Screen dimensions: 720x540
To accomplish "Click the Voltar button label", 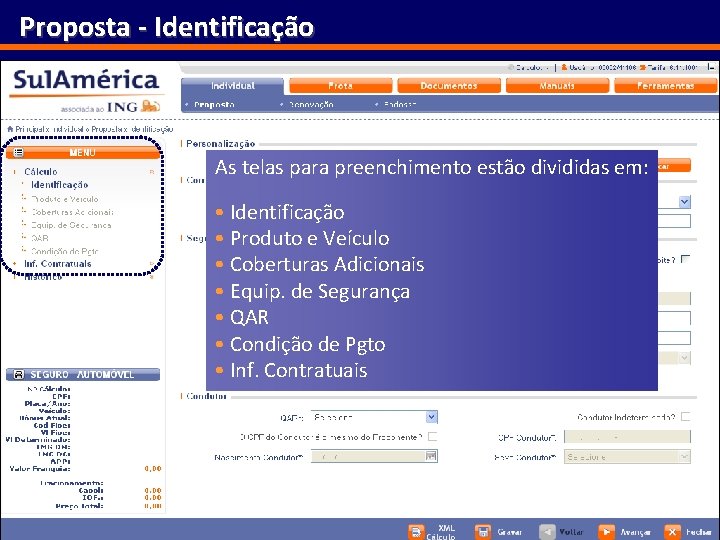I will pyautogui.click(x=571, y=532).
